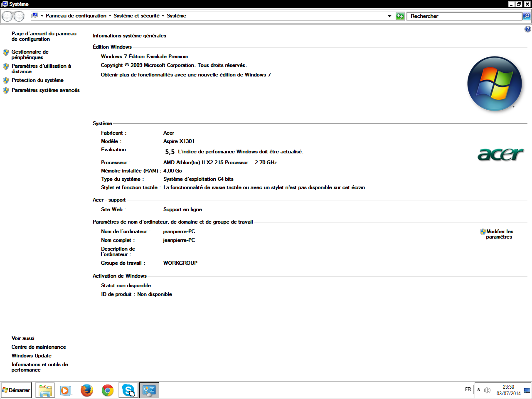Click the 4,00 Go RAM value
532x399 pixels.
tap(172, 171)
